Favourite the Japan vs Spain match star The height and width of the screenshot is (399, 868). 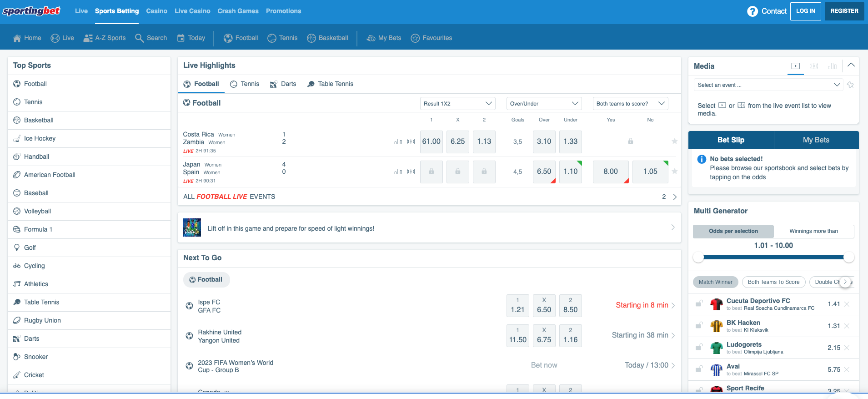tap(674, 172)
